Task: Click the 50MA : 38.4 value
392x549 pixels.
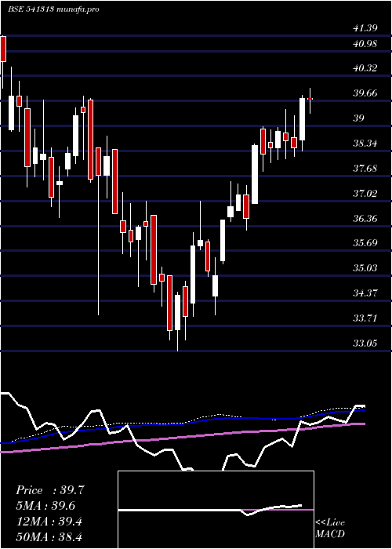Action: [x=49, y=536]
